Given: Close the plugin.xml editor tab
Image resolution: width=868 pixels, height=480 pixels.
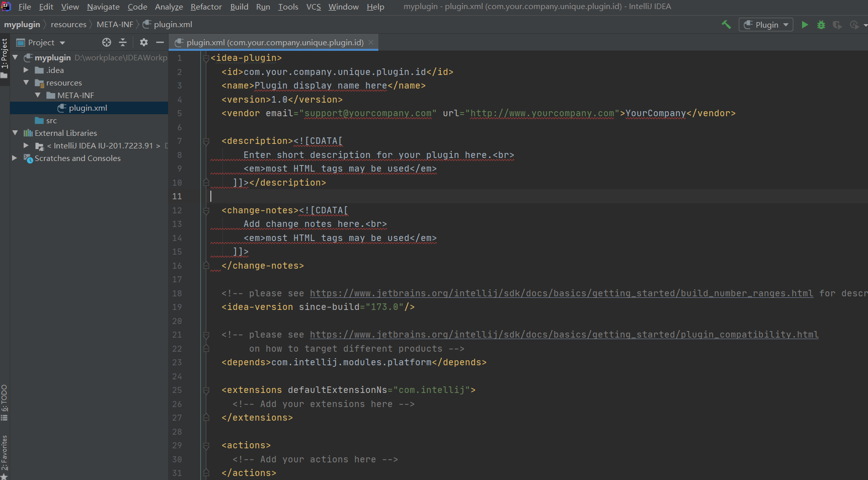Looking at the screenshot, I should (371, 42).
